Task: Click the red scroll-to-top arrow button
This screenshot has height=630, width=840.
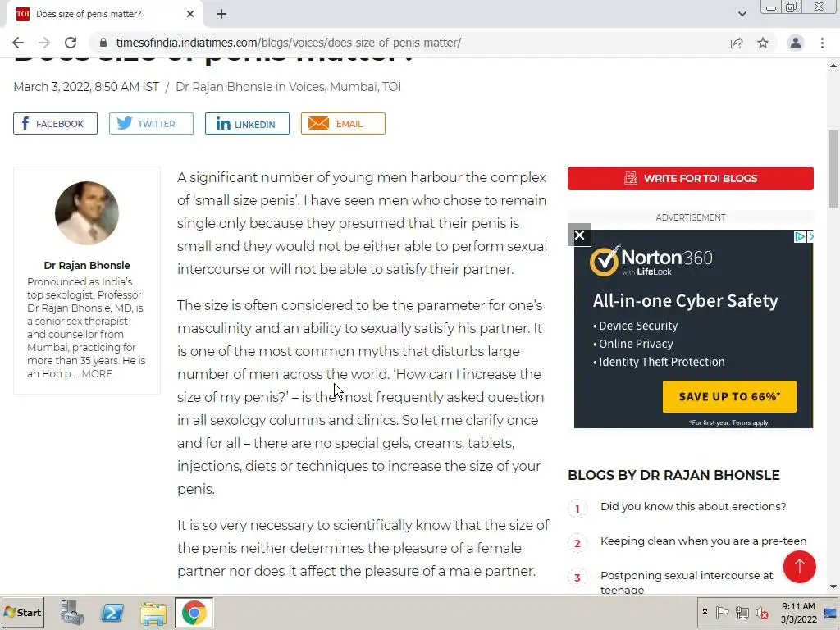Action: pos(799,566)
